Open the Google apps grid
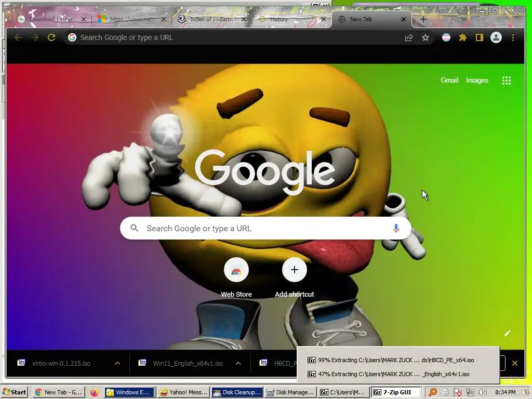 [x=507, y=81]
